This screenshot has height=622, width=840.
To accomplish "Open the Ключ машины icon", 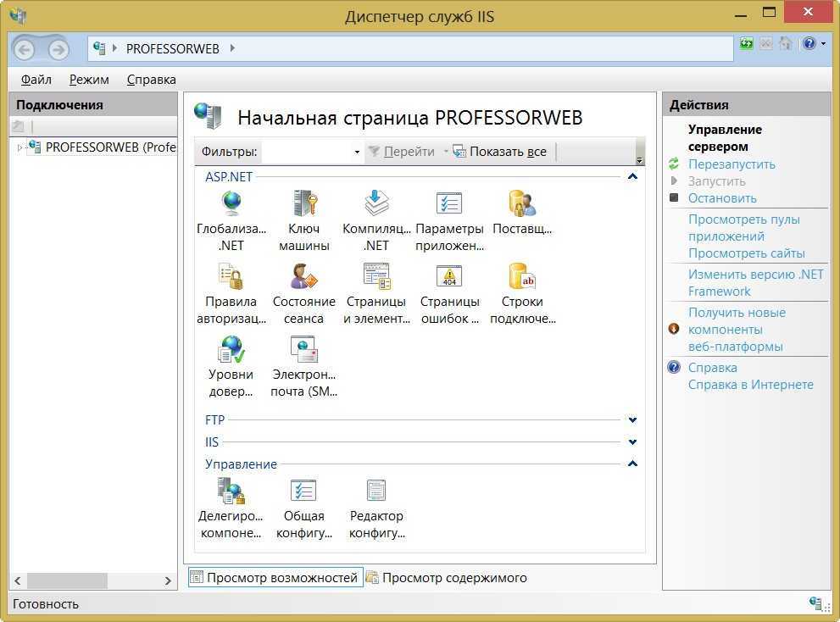I will click(x=303, y=204).
